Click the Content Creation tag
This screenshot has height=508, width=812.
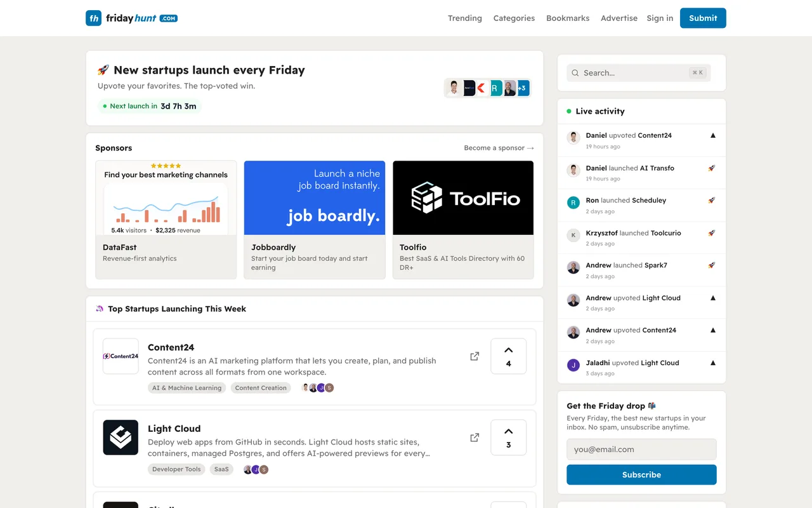[x=261, y=388]
